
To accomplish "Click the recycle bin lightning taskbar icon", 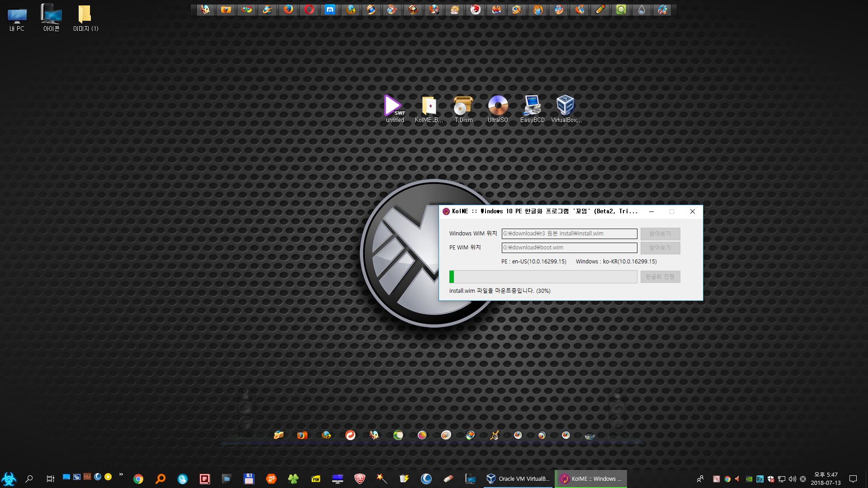I will pyautogui.click(x=404, y=479).
